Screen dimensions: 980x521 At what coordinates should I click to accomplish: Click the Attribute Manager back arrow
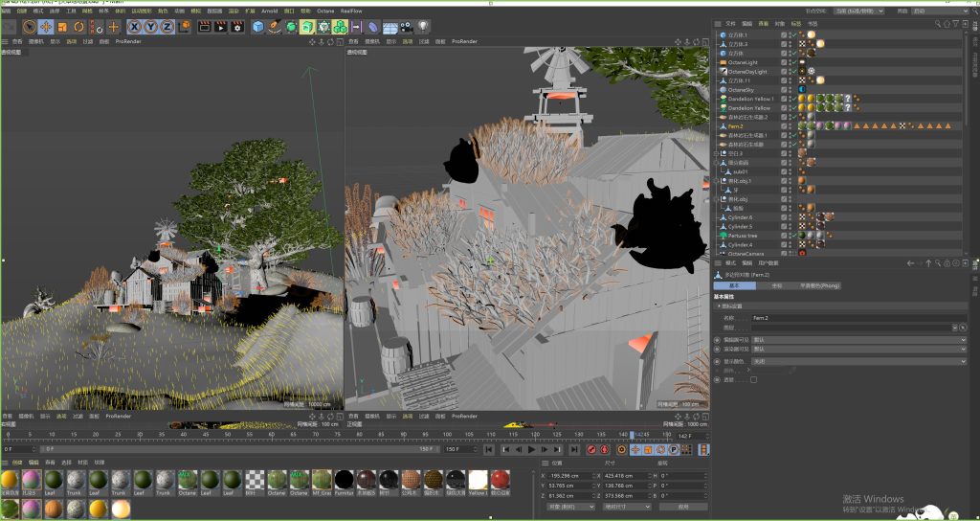tap(910, 264)
